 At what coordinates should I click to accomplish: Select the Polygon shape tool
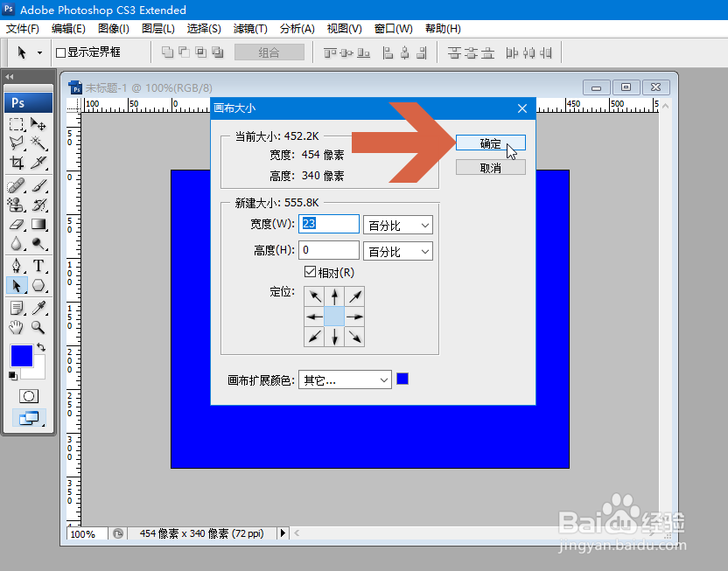click(38, 285)
